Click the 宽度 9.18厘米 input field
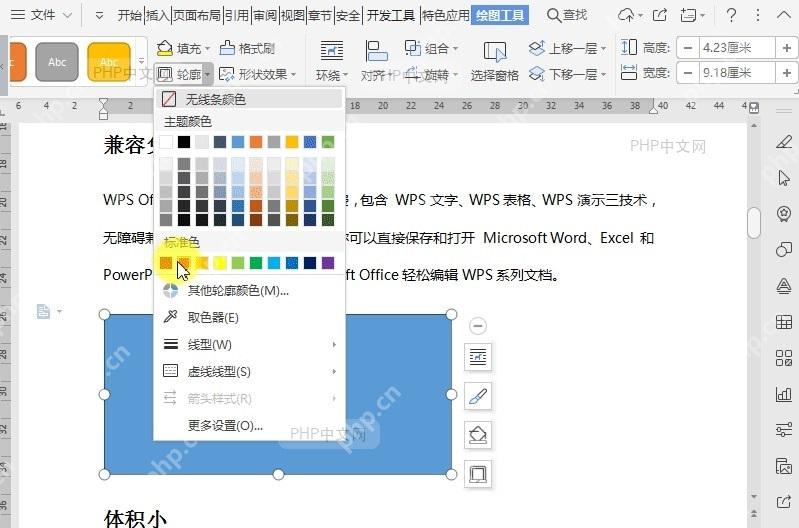The image size is (799, 528). click(x=737, y=72)
